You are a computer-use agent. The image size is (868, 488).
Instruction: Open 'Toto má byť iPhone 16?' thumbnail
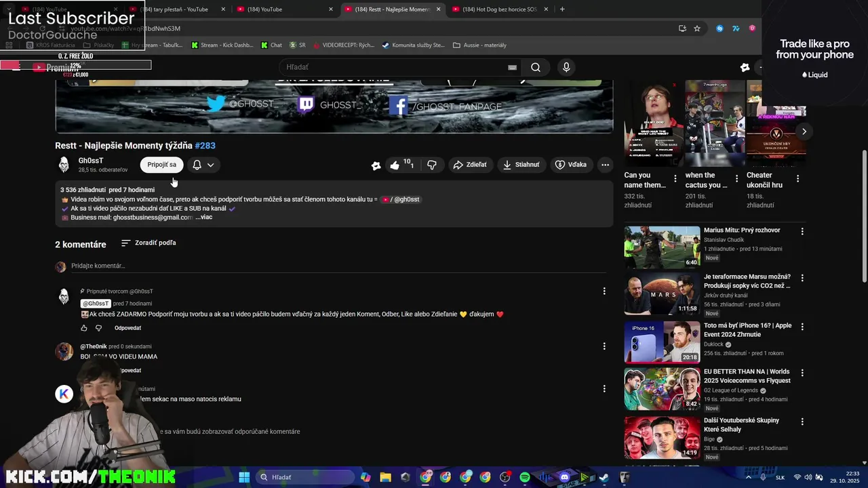662,342
